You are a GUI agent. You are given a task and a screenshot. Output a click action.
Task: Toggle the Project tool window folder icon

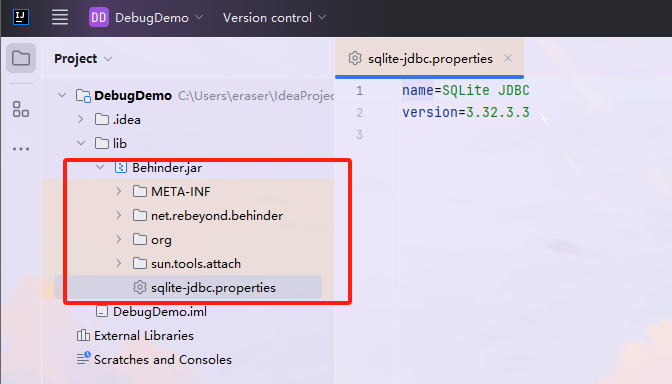point(21,58)
